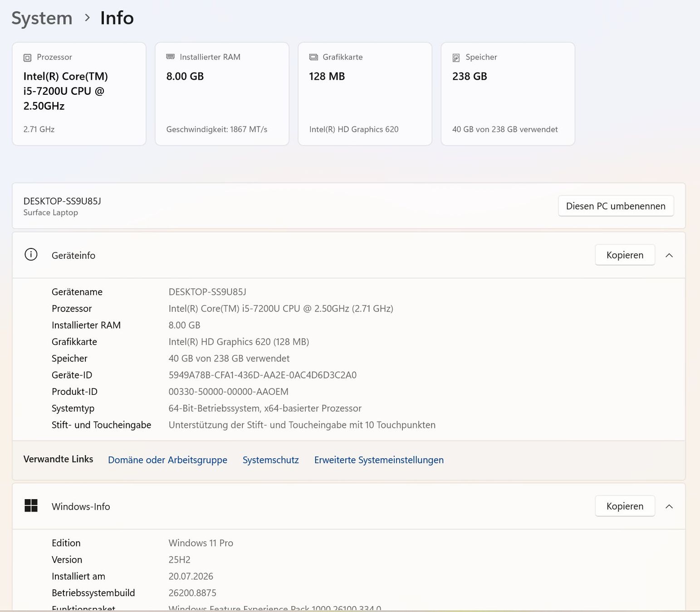This screenshot has height=612, width=700.
Task: Copy Geräteinfo details with Kopieren
Action: (x=625, y=255)
